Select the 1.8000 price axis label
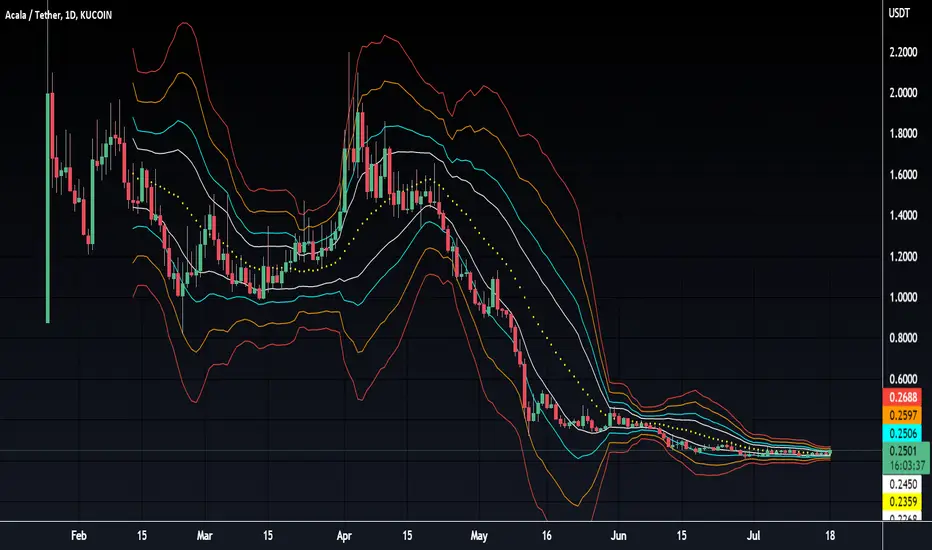Screen dimensions: 932x550 point(903,133)
